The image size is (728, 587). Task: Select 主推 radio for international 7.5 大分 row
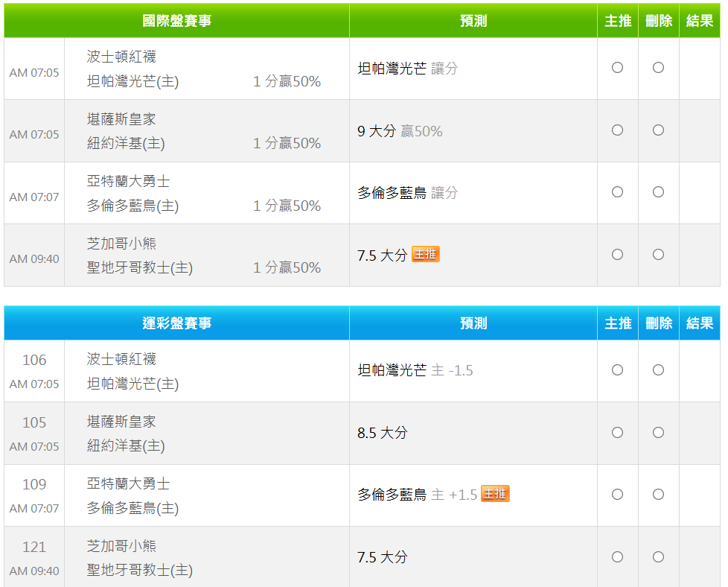(617, 254)
